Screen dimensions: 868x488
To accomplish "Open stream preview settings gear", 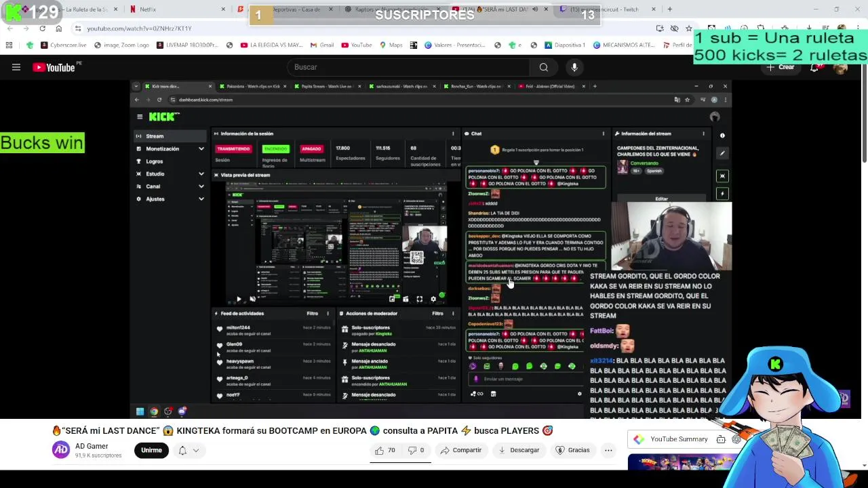I will coord(433,299).
